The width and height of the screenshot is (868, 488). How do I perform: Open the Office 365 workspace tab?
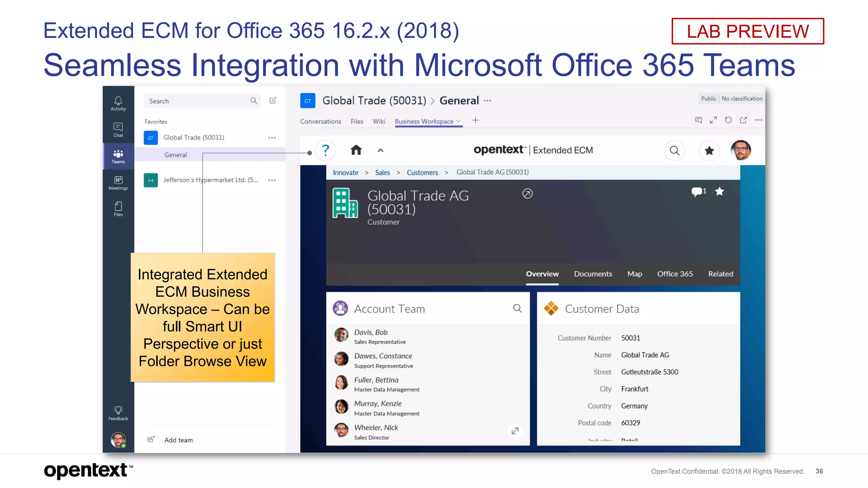pyautogui.click(x=675, y=274)
